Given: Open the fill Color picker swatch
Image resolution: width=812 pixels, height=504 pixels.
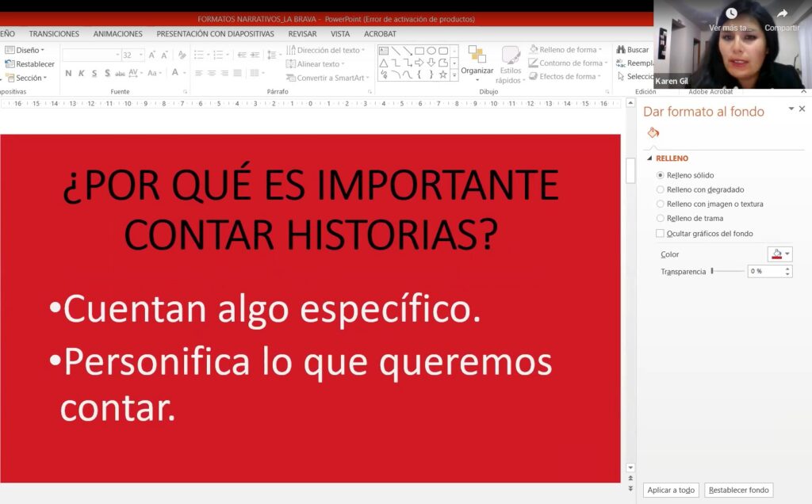Looking at the screenshot, I should [x=779, y=254].
